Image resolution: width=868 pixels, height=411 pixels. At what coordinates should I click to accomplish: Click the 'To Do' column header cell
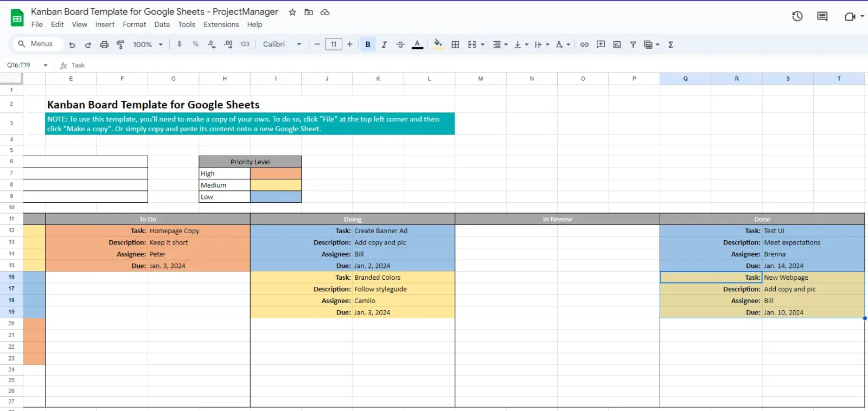pyautogui.click(x=148, y=219)
